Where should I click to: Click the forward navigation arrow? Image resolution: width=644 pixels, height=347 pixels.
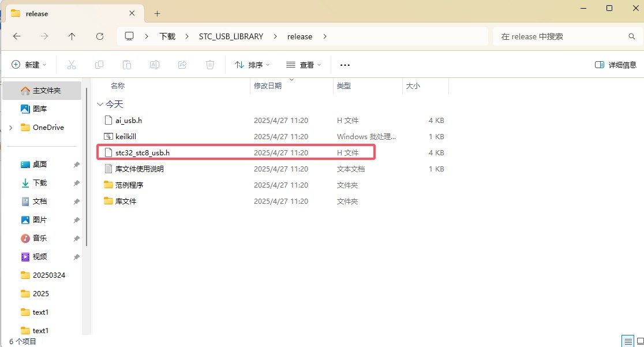pos(44,36)
